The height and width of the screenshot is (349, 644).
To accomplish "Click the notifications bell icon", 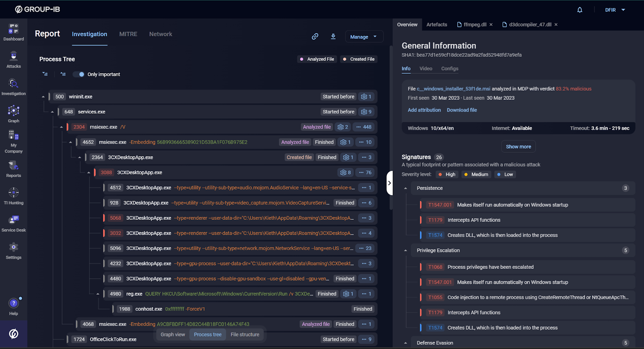I will click(580, 10).
